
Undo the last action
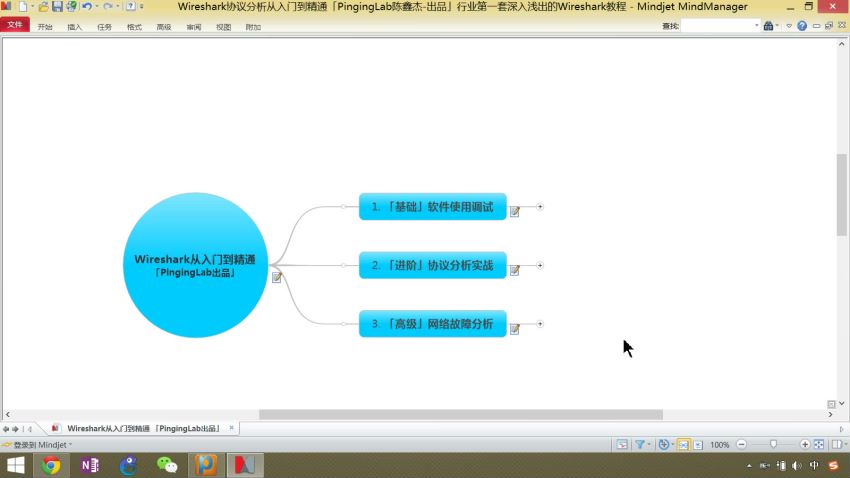pyautogui.click(x=86, y=7)
